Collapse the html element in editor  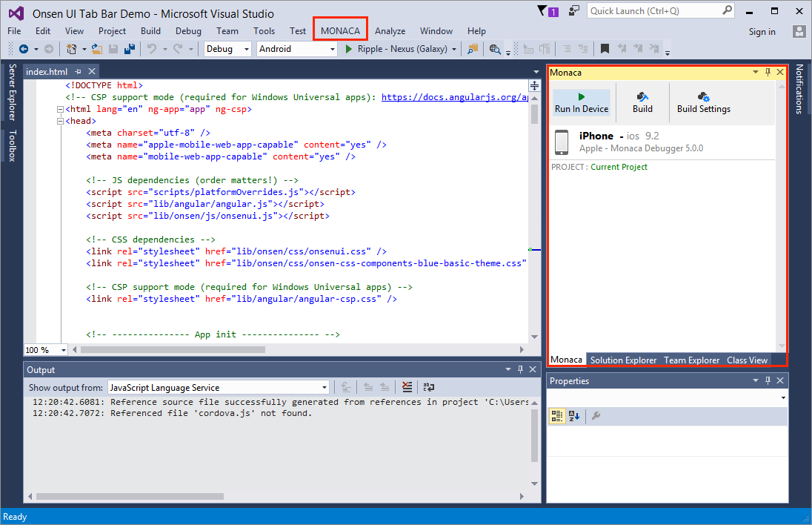(x=60, y=109)
